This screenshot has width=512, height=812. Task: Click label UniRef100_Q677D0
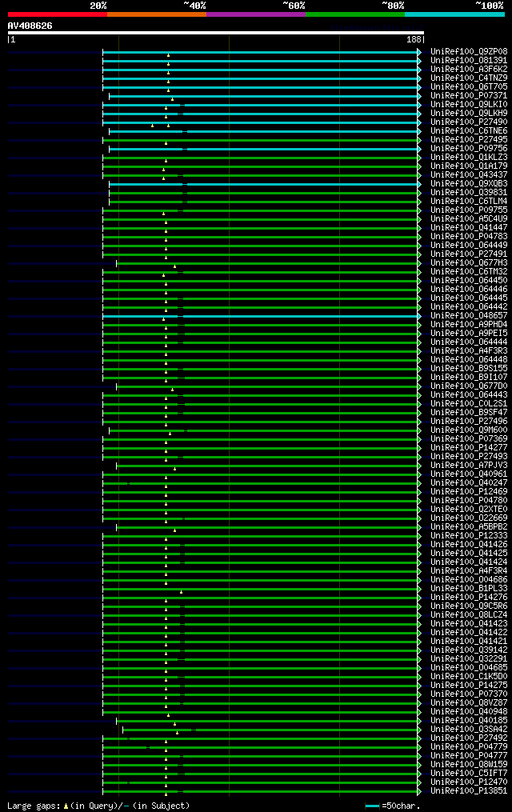click(x=469, y=386)
